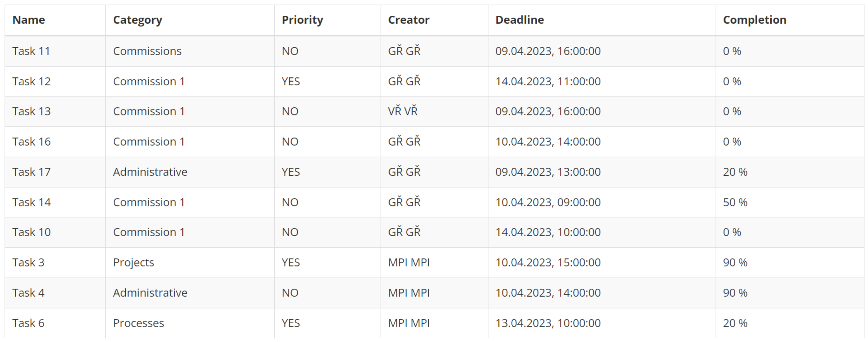Select the Creator column header

click(408, 20)
